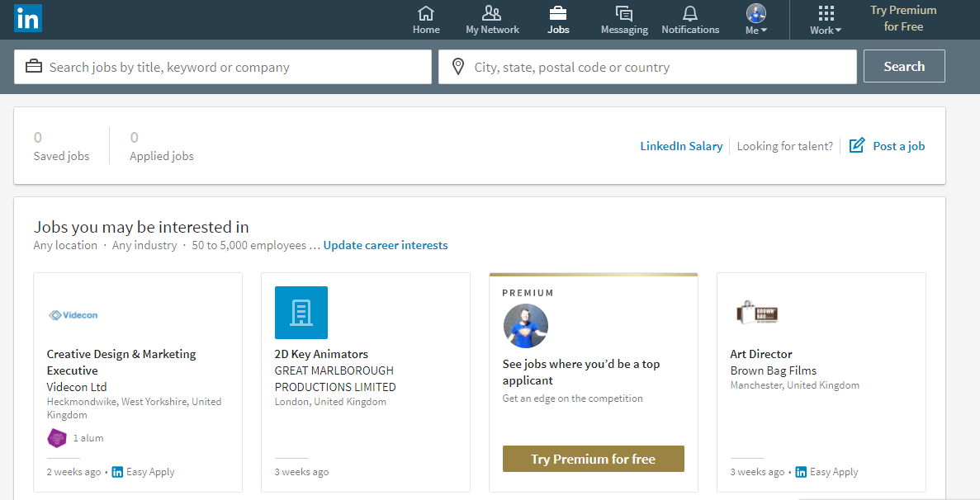
Task: Open LinkedIn Salary link
Action: coord(681,146)
